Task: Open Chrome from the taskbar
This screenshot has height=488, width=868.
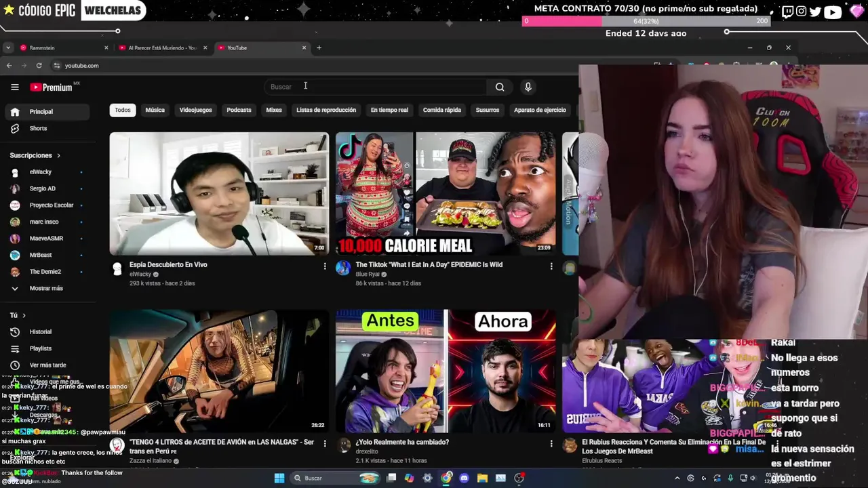Action: (x=446, y=478)
